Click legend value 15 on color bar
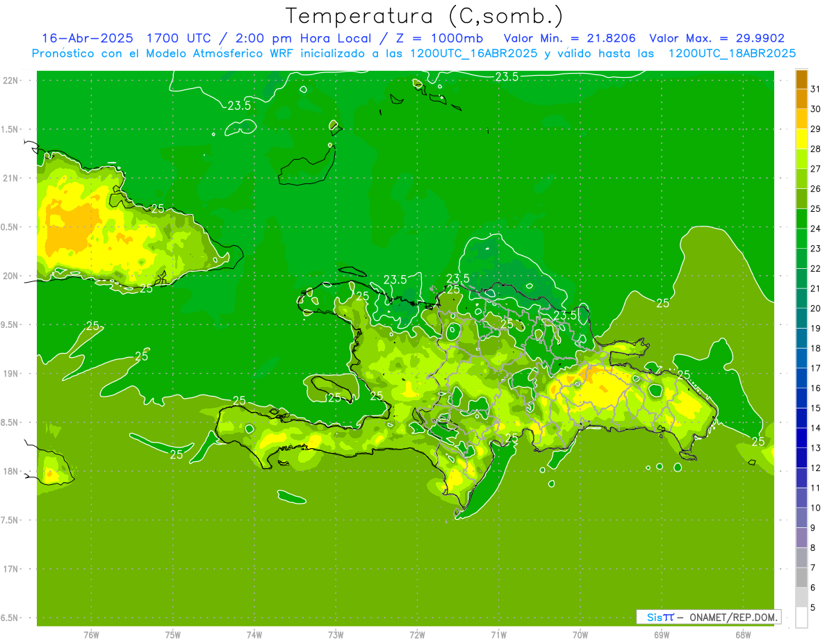 816,408
